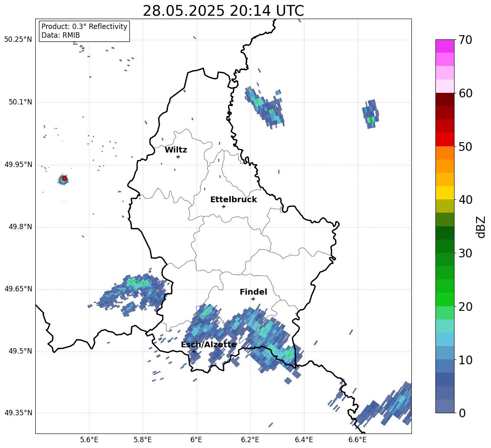Click the cross marker under Esch/Alzette
This screenshot has height=448, width=491.
click(194, 351)
